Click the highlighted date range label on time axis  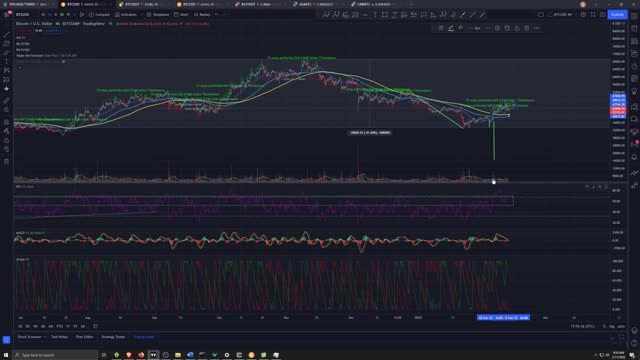coord(503,317)
